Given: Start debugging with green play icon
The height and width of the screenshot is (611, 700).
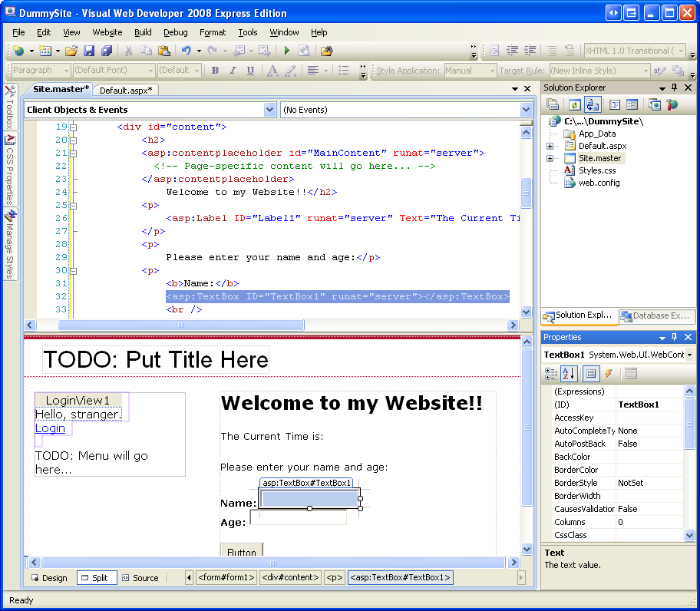Looking at the screenshot, I should click(x=286, y=51).
